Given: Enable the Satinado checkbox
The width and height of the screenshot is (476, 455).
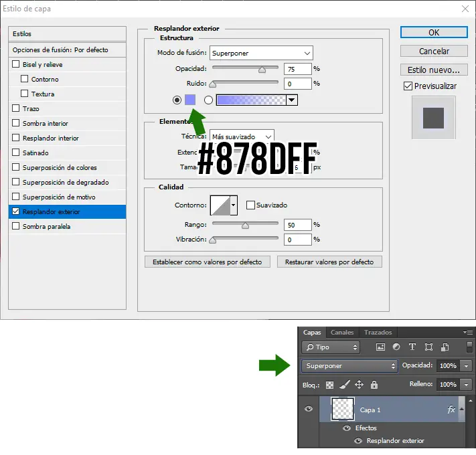Looking at the screenshot, I should [x=16, y=153].
